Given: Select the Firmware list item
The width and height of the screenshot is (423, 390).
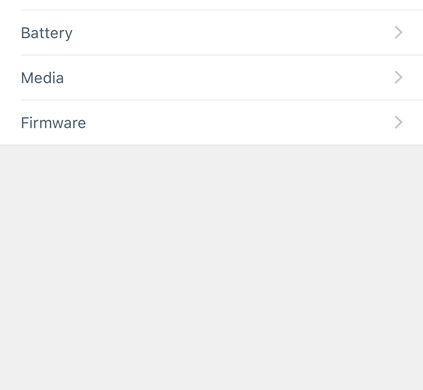Looking at the screenshot, I should (x=211, y=122).
